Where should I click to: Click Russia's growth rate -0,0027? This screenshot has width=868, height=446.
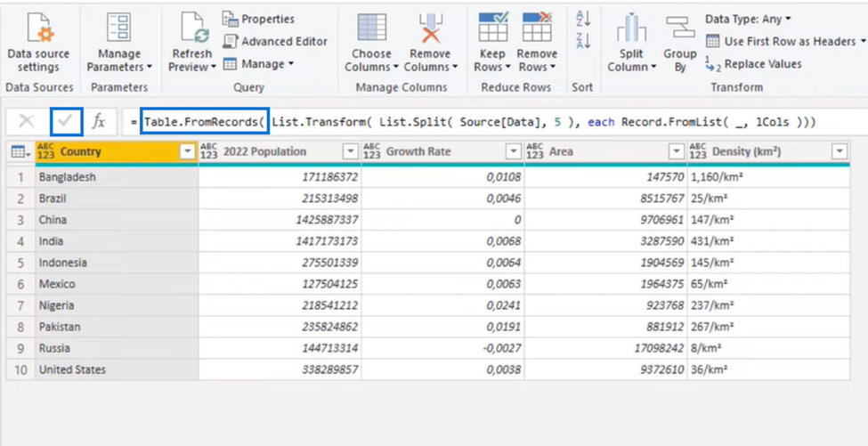pos(442,348)
